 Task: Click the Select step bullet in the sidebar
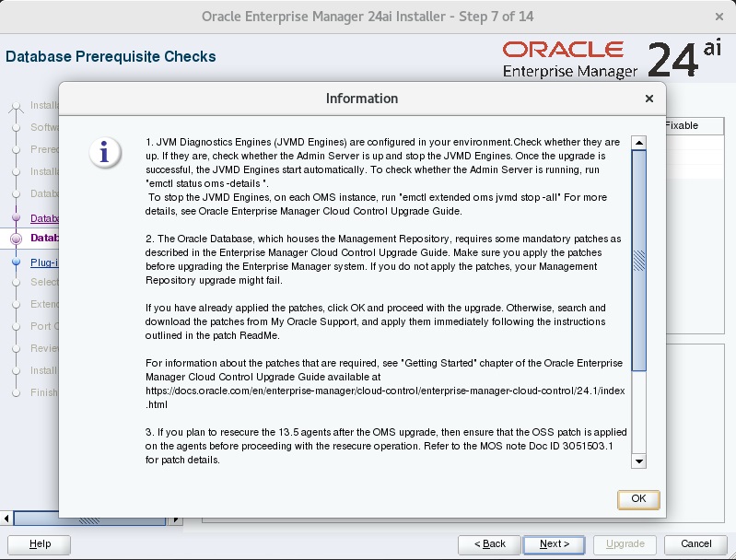click(16, 282)
